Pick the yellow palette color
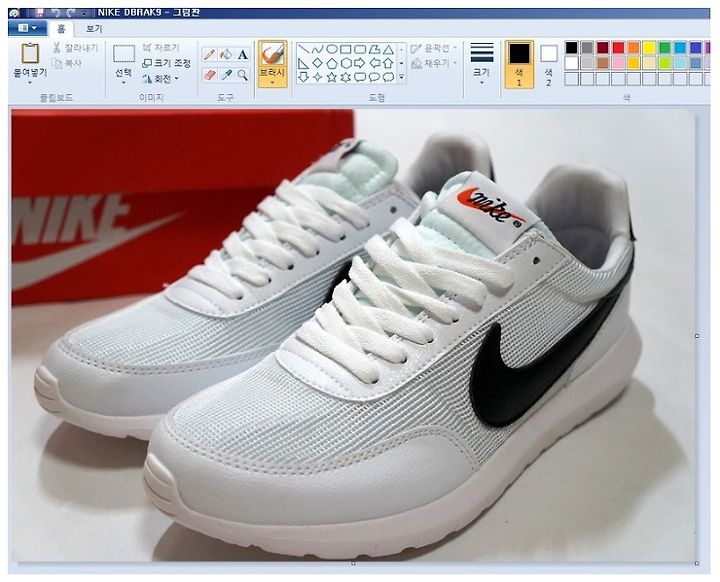This screenshot has height=582, width=720. click(649, 48)
